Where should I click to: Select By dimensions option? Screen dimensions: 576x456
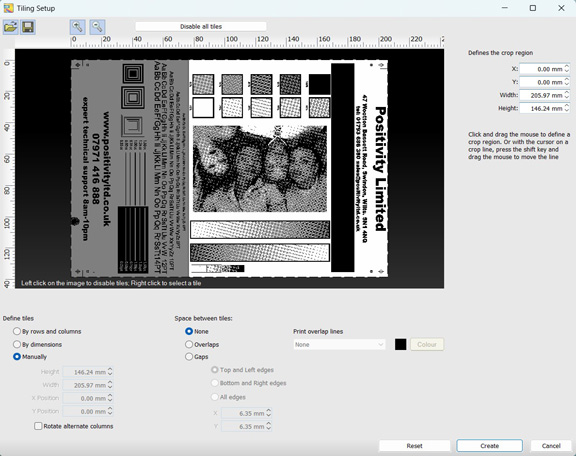click(x=37, y=344)
